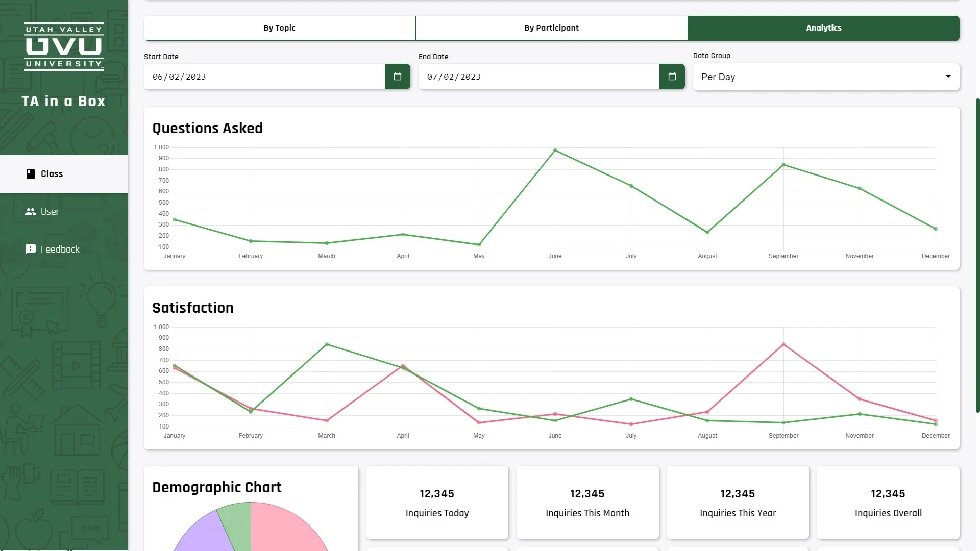Viewport: 980px width, 551px height.
Task: Switch to the By Topic tab
Action: [279, 28]
